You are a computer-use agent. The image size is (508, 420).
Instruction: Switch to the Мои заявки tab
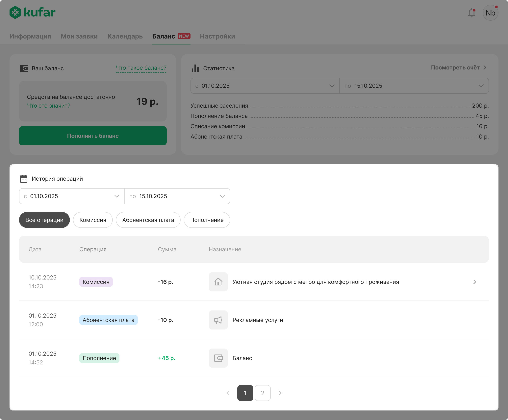tap(79, 36)
